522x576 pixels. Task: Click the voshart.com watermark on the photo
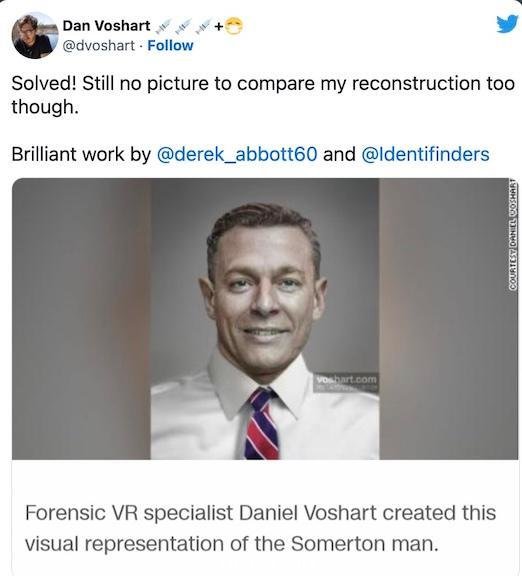click(346, 379)
